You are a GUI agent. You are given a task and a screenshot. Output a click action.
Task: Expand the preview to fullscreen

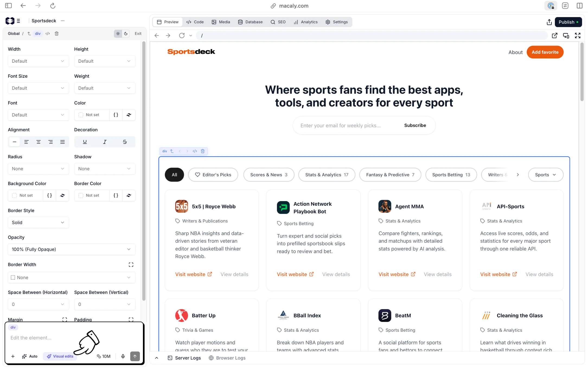tap(578, 36)
